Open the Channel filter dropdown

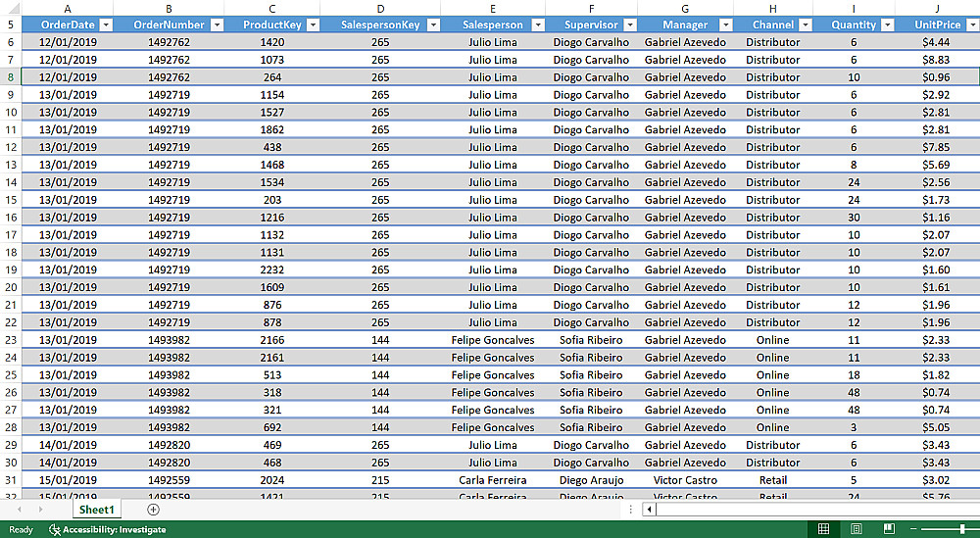click(x=805, y=25)
